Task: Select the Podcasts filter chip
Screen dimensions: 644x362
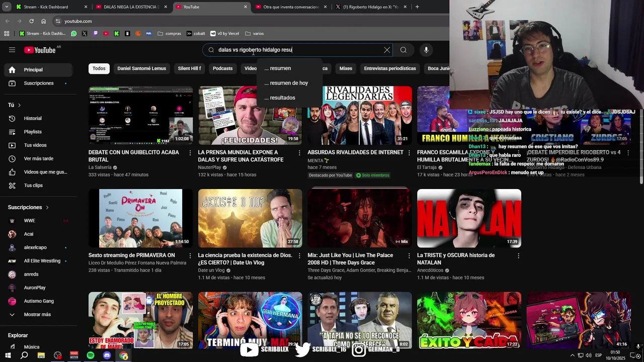Action: [x=222, y=68]
